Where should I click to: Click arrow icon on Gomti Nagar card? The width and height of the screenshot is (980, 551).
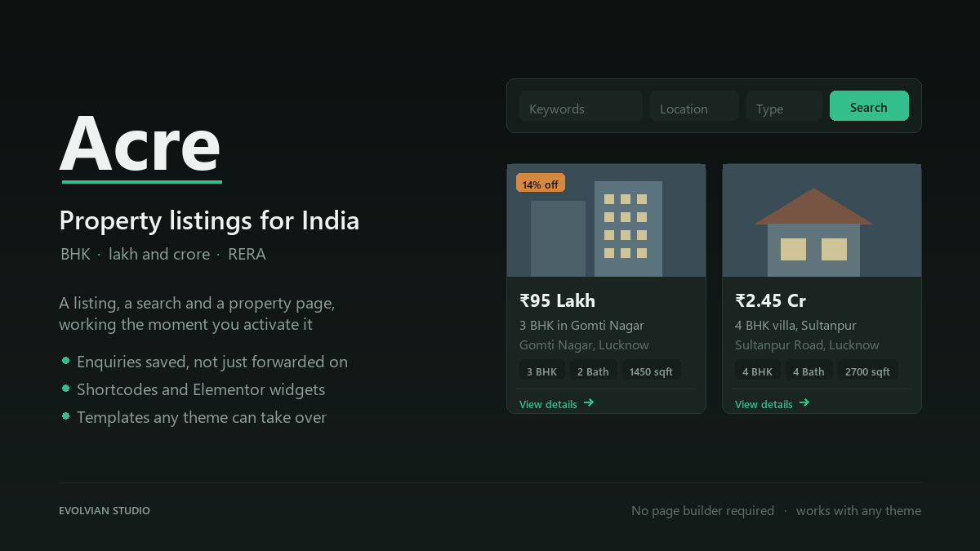tap(589, 402)
